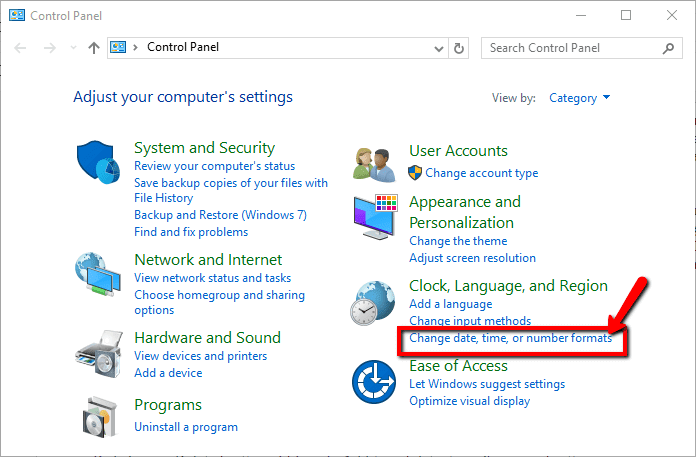Click the Back navigation arrow
Screen dimensions: 696x457
(x=20, y=48)
